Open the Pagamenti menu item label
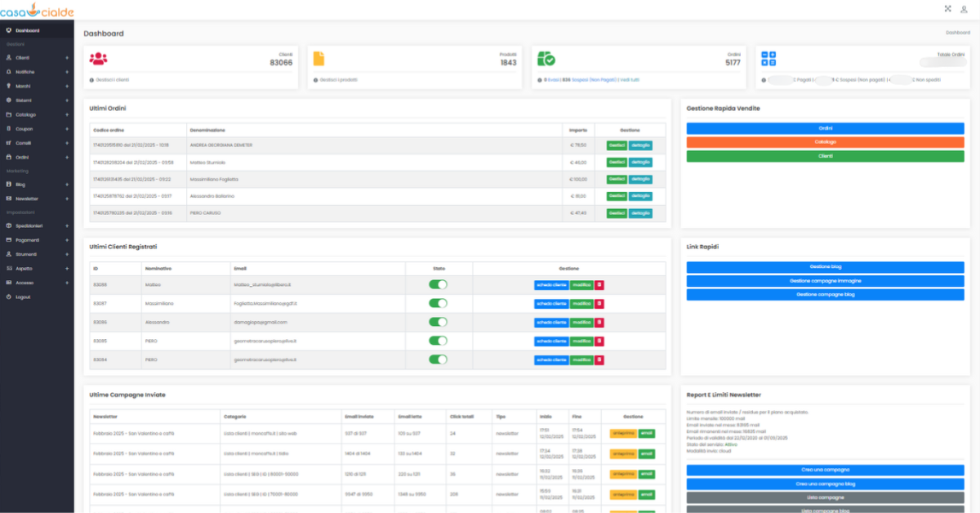The width and height of the screenshot is (980, 513). tap(27, 240)
